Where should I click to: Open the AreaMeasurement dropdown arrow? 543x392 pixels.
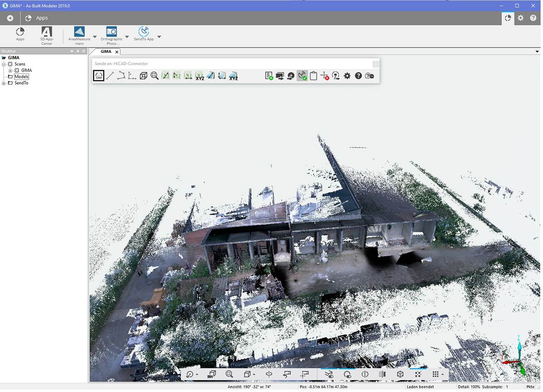[x=95, y=37]
